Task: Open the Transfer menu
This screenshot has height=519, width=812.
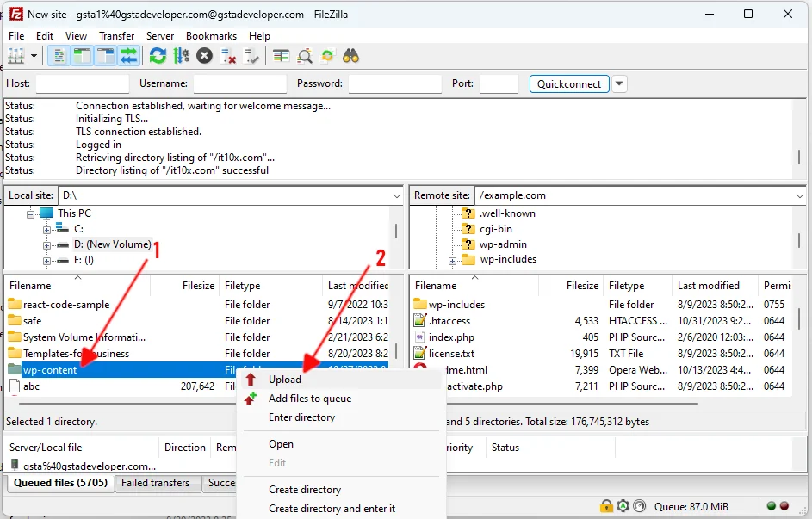Action: (x=116, y=35)
